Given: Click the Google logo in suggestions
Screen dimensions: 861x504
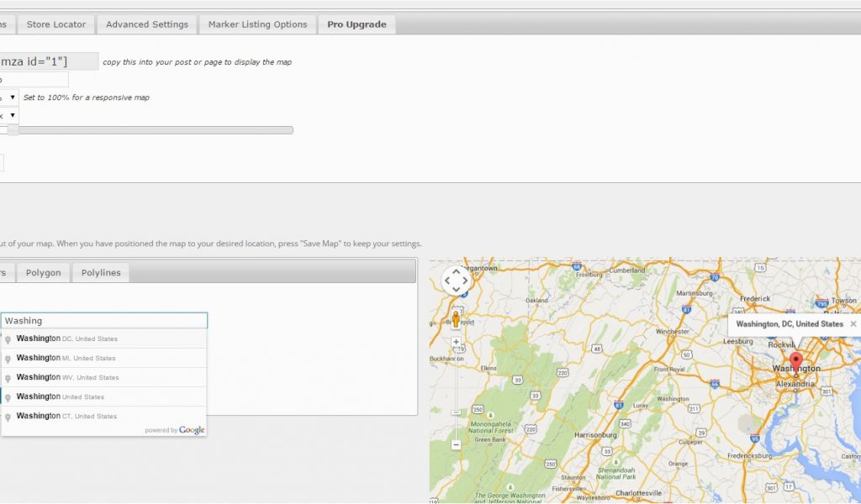Looking at the screenshot, I should pos(192,431).
